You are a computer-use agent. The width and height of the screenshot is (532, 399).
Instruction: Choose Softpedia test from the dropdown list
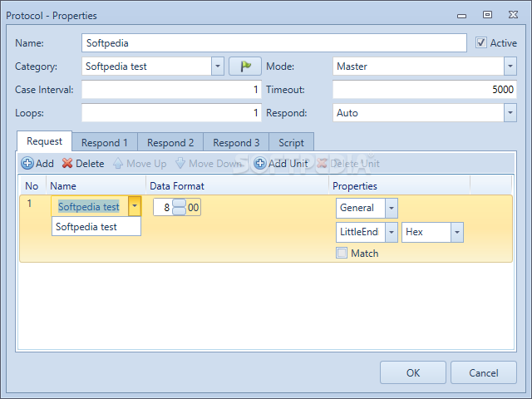pos(96,226)
